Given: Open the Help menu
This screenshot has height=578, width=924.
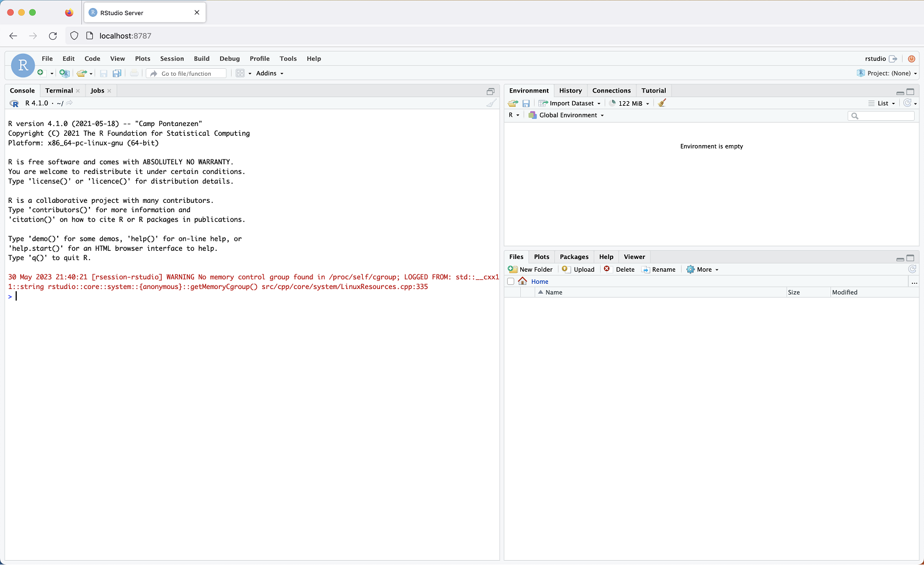Looking at the screenshot, I should click(x=314, y=59).
